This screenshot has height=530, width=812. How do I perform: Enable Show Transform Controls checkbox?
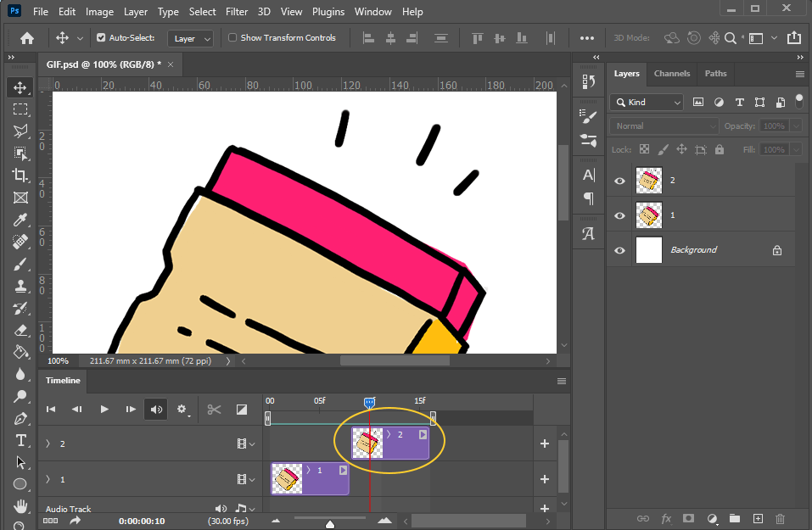tap(232, 38)
